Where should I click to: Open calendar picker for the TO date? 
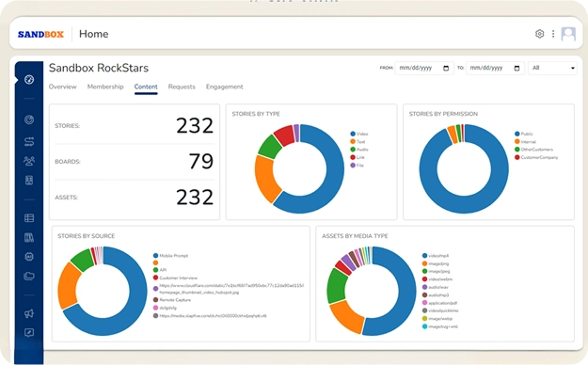click(x=516, y=68)
